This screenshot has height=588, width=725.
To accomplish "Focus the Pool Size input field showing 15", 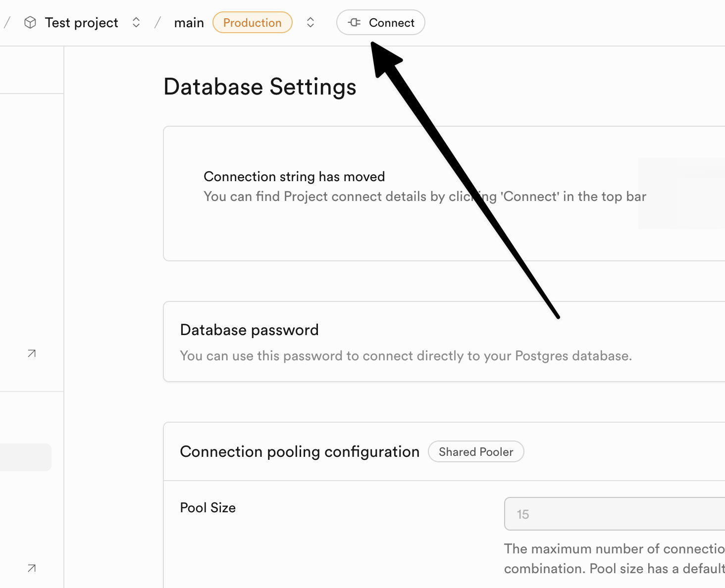I will 614,514.
